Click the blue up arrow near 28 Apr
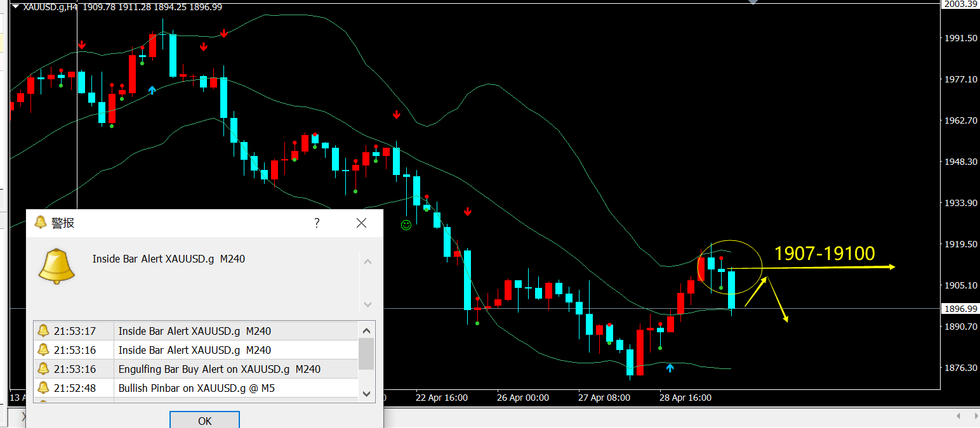The height and width of the screenshot is (428, 980). point(670,368)
